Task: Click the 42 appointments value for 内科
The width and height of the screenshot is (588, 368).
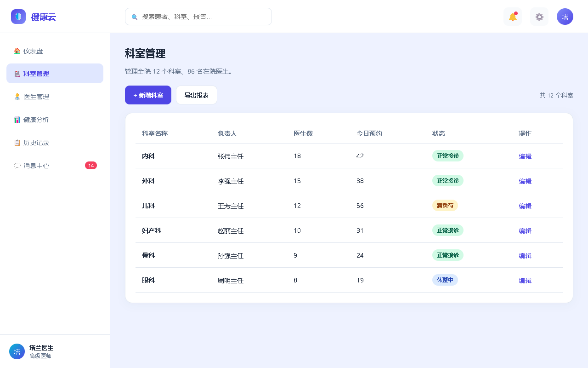Action: tap(360, 156)
